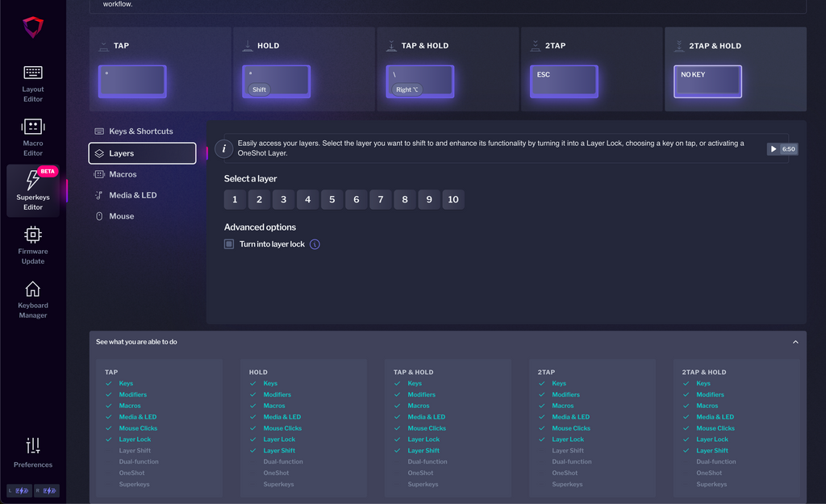Select the 2TAP & HOLD 'NO KEY' slot
The image size is (826, 504).
click(x=707, y=81)
